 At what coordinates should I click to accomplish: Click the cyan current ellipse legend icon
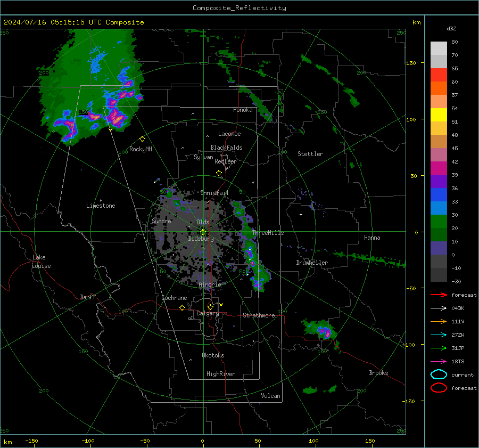click(x=439, y=374)
